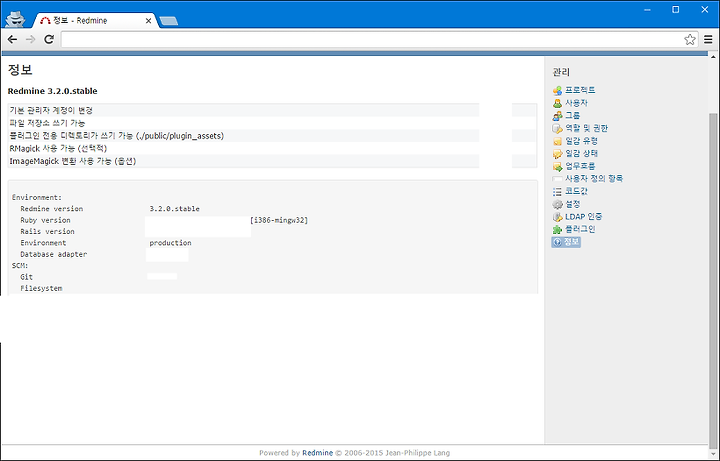720x461 pixels.
Task: Click the 3.2.0.stable version value
Action: (x=174, y=209)
